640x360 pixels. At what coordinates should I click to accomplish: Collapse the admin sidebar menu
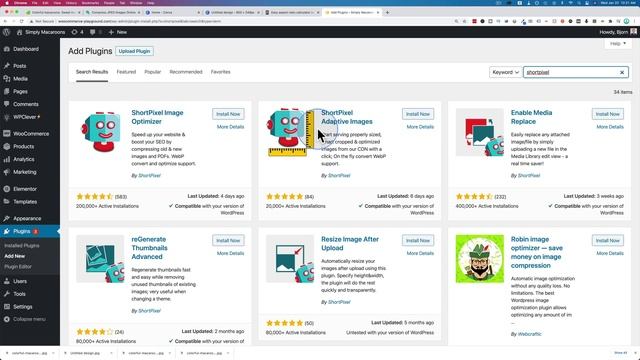click(30, 319)
